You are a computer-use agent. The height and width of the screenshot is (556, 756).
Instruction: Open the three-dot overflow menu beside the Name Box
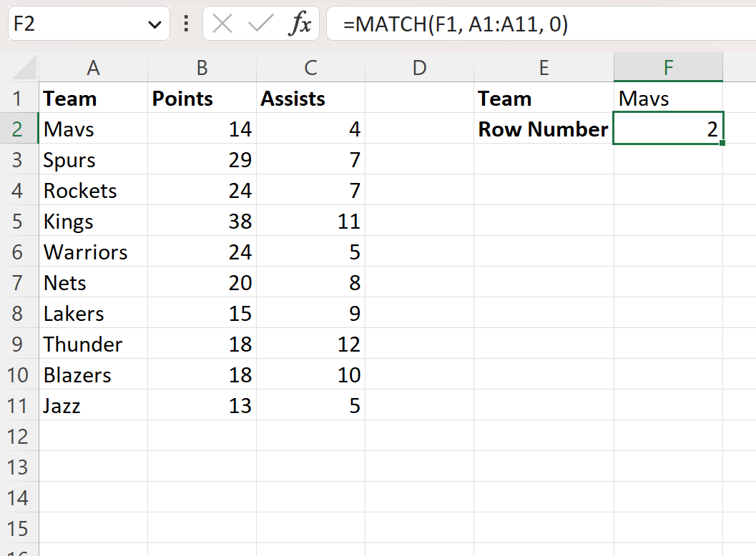[185, 24]
